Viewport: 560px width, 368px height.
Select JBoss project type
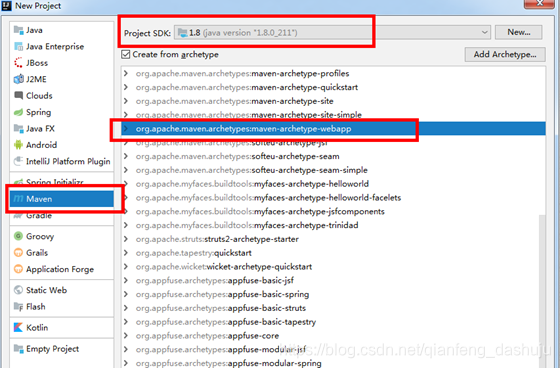tap(62, 63)
